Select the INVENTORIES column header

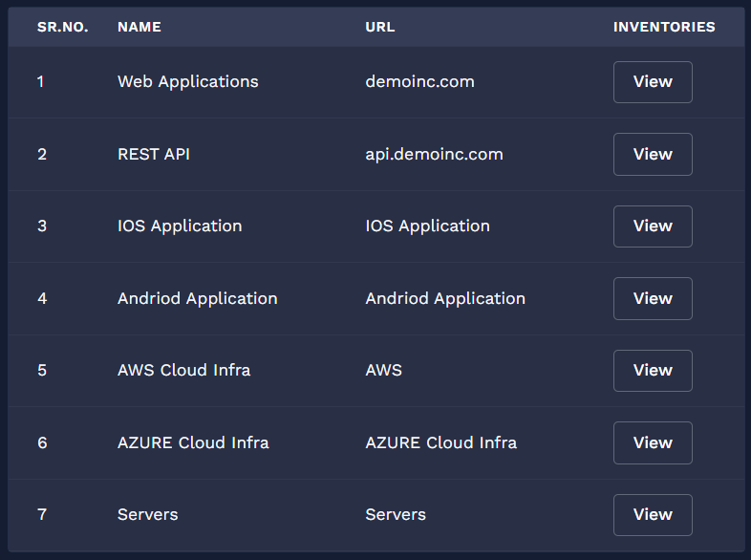pos(664,27)
